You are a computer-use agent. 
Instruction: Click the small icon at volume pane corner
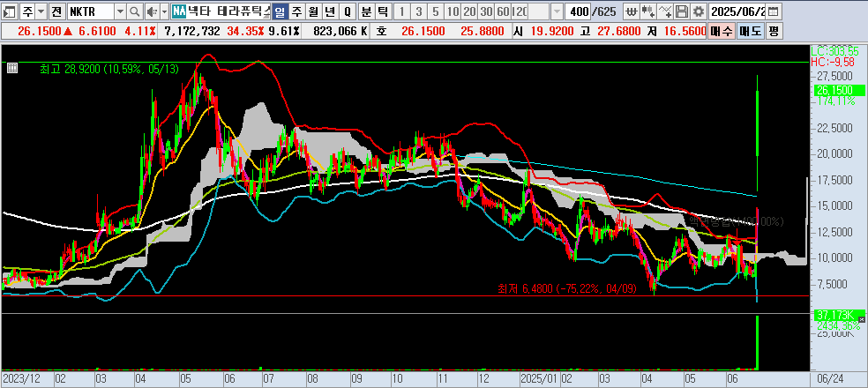pos(862,320)
